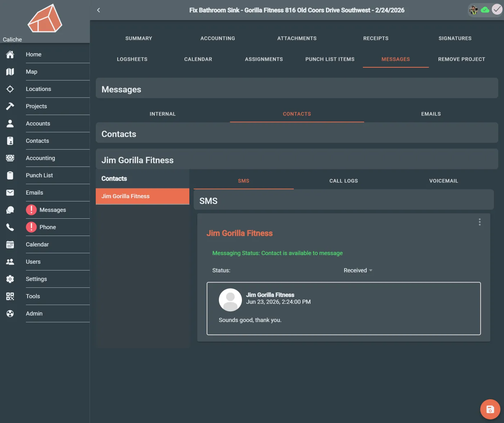Click the Calendar icon in the sidebar

tap(10, 244)
